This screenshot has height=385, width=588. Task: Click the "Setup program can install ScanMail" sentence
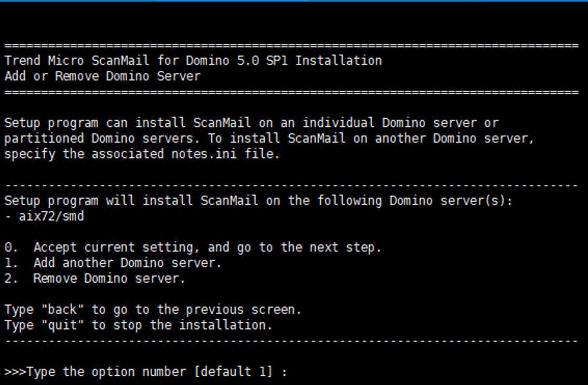point(251,123)
